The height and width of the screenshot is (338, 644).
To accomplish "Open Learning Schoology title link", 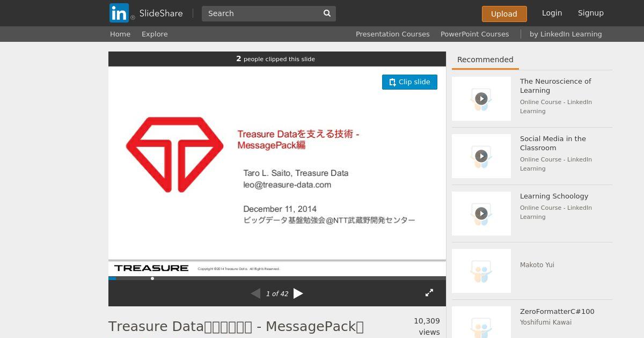I will [554, 196].
